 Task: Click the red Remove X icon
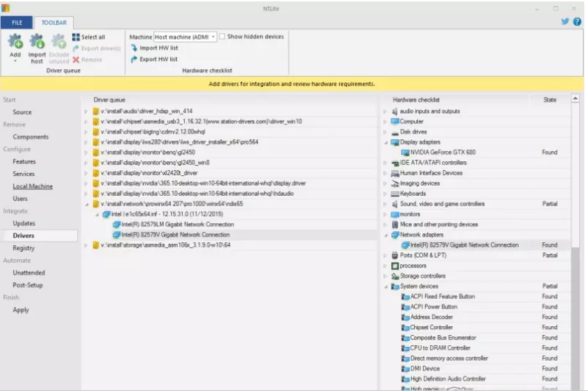pyautogui.click(x=76, y=60)
